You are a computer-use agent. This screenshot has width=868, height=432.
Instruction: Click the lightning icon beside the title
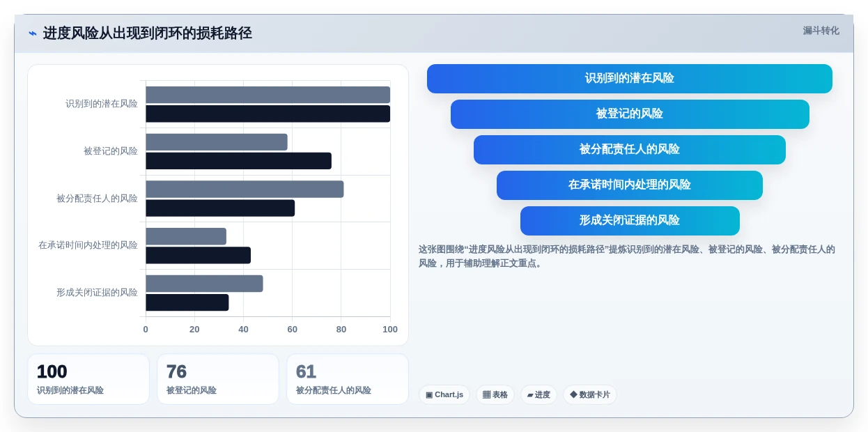[33, 33]
